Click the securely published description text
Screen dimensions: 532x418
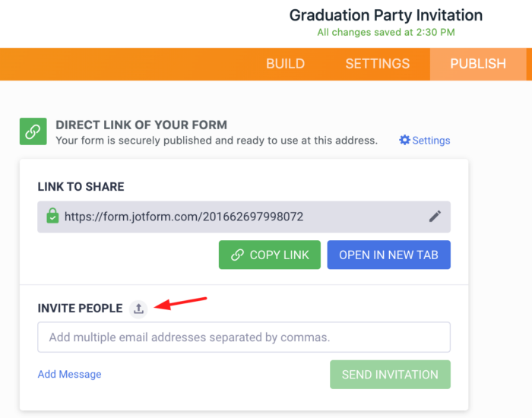pos(217,141)
